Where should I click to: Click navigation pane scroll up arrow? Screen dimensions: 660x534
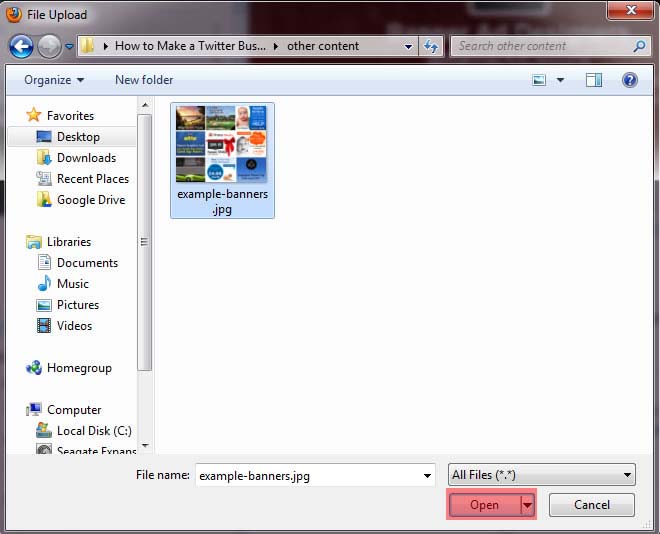[145, 105]
